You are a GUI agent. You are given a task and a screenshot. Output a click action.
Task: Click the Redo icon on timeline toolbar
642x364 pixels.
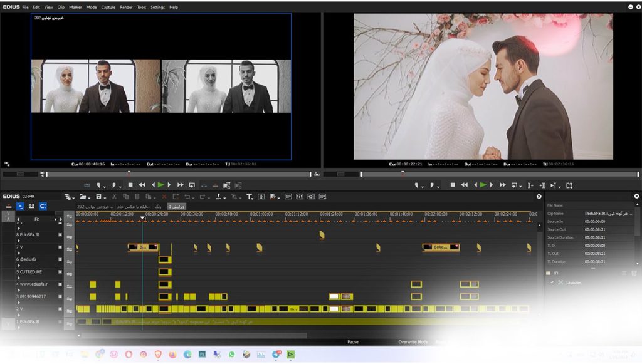pos(204,197)
